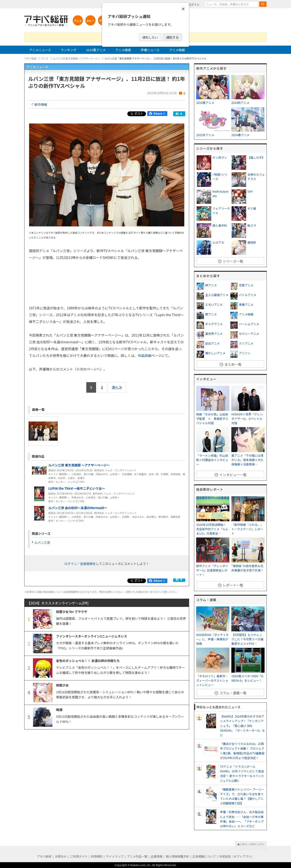Open ランキング navigation tab
Image resolution: width=291 pixels, height=868 pixels.
click(x=68, y=50)
